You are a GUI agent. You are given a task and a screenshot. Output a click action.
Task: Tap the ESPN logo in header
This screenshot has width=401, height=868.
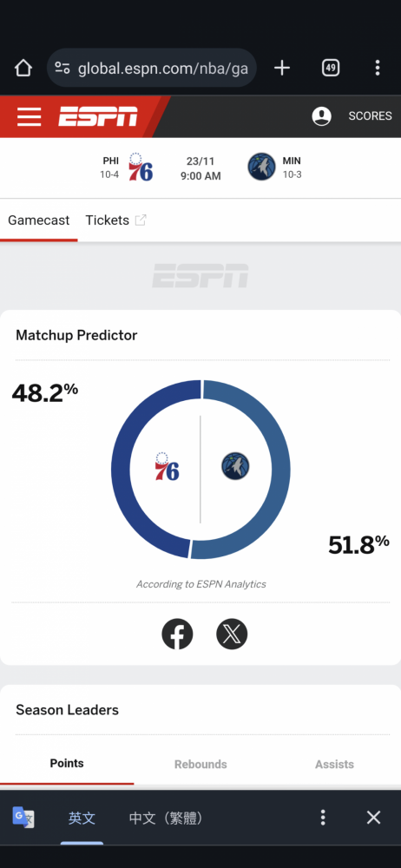pyautogui.click(x=98, y=117)
